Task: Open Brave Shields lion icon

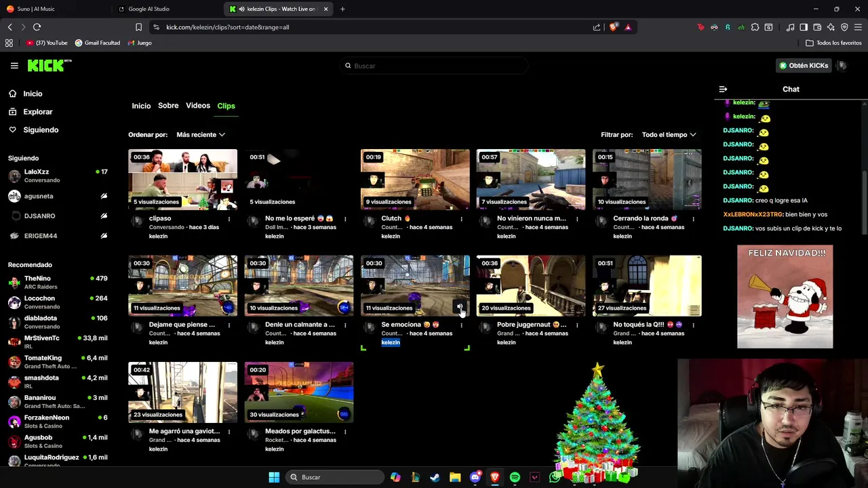Action: [x=614, y=27]
